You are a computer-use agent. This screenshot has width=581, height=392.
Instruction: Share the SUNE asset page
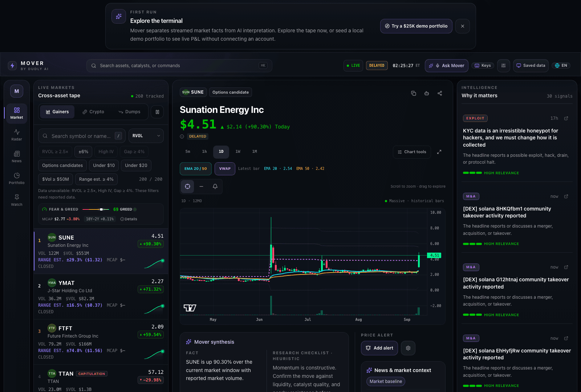(x=440, y=93)
